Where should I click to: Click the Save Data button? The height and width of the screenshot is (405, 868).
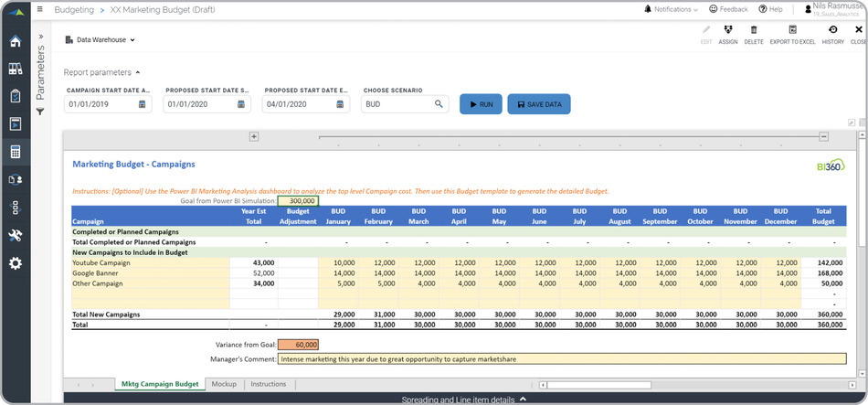[x=539, y=104]
